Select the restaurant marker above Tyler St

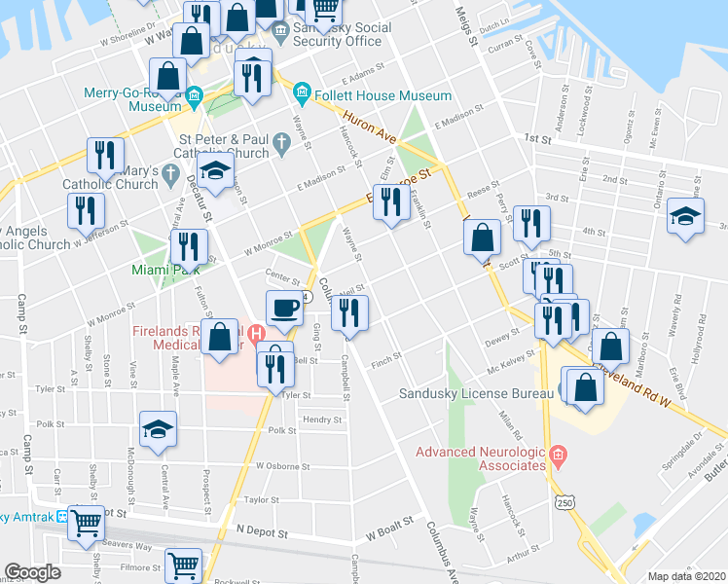click(x=275, y=371)
